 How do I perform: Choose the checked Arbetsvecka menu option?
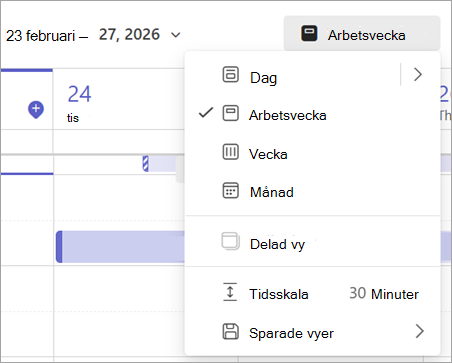click(x=312, y=115)
